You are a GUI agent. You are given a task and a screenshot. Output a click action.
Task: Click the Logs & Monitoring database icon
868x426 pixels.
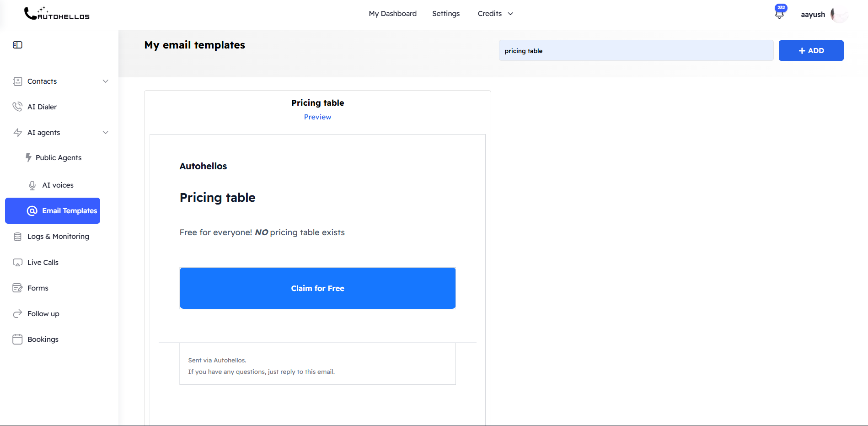point(17,237)
